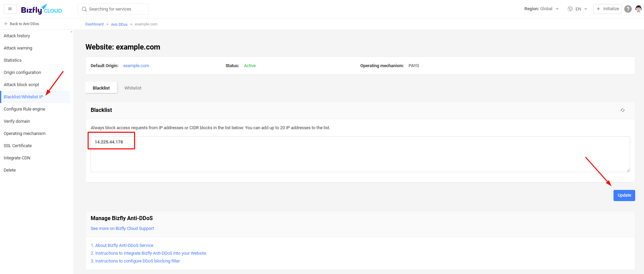Click the Manage Bizfly Anti-DDoS heading
The image size is (644, 274).
[x=122, y=218]
